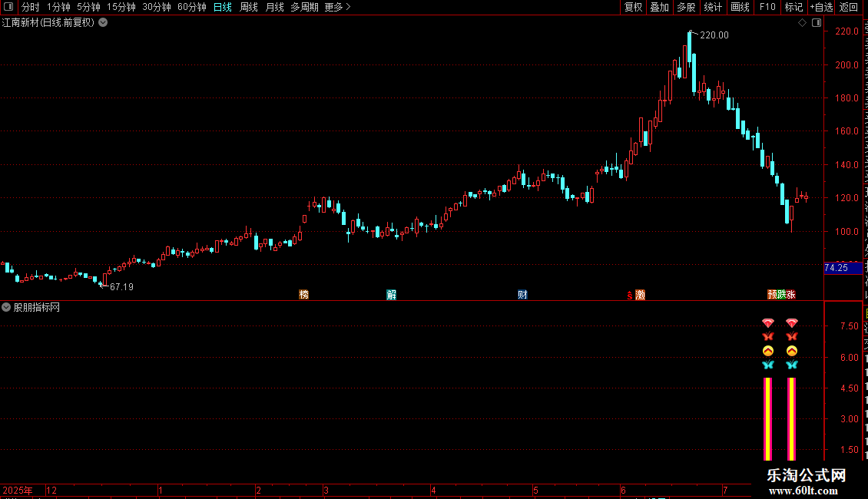Click the 叠加 overlay button
This screenshot has height=499, width=868.
(x=659, y=7)
